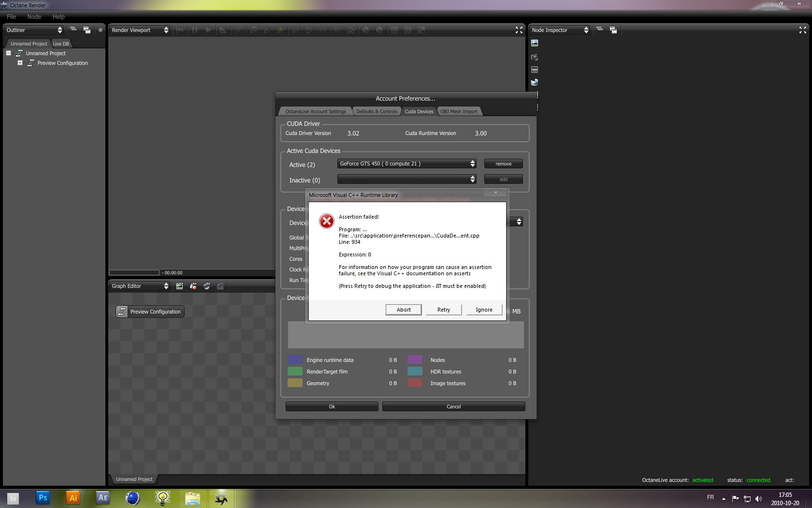This screenshot has width=812, height=508.
Task: Switch to Defaults & Controls tab
Action: pos(377,111)
